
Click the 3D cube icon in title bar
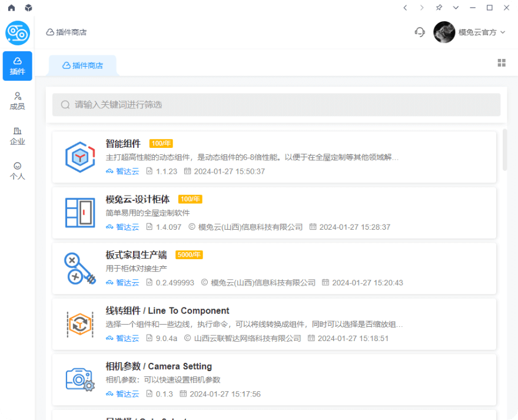[29, 8]
